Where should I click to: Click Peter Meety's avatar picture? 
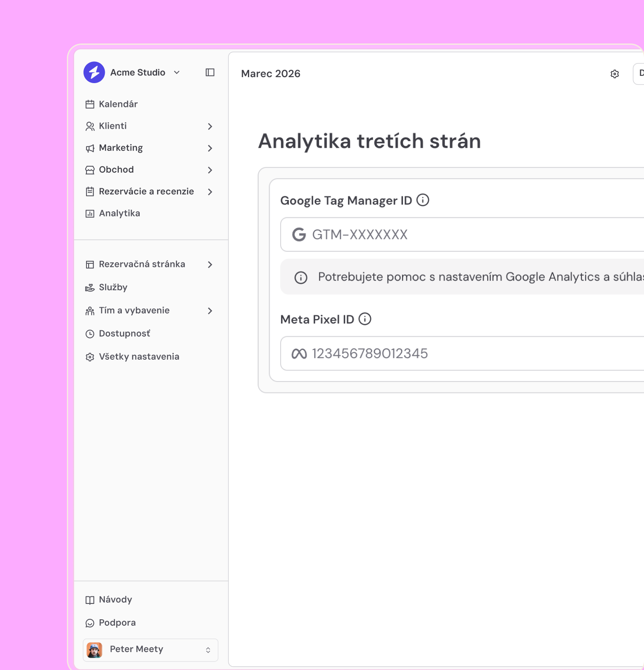(95, 650)
